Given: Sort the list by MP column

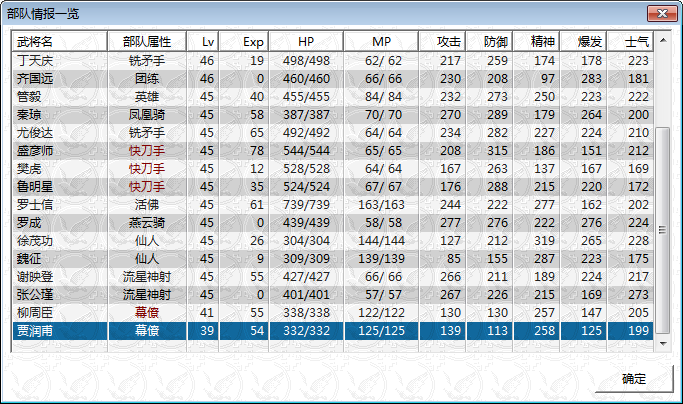Looking at the screenshot, I should (x=381, y=41).
